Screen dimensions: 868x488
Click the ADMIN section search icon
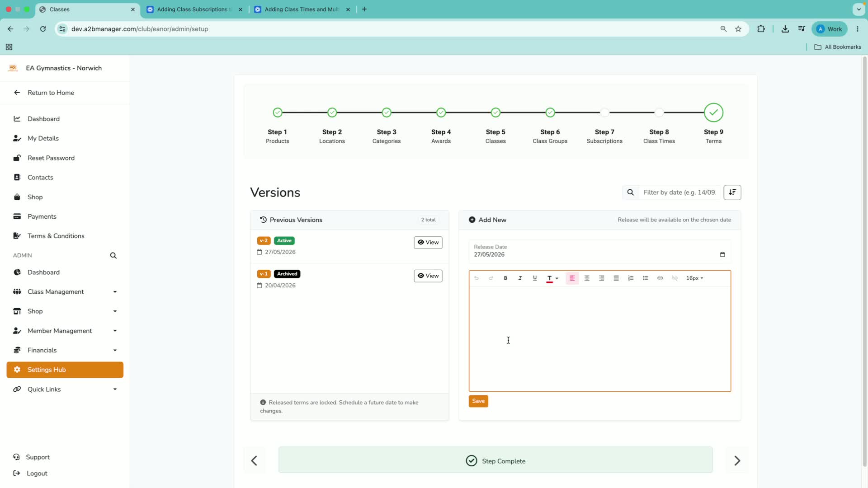pos(113,255)
